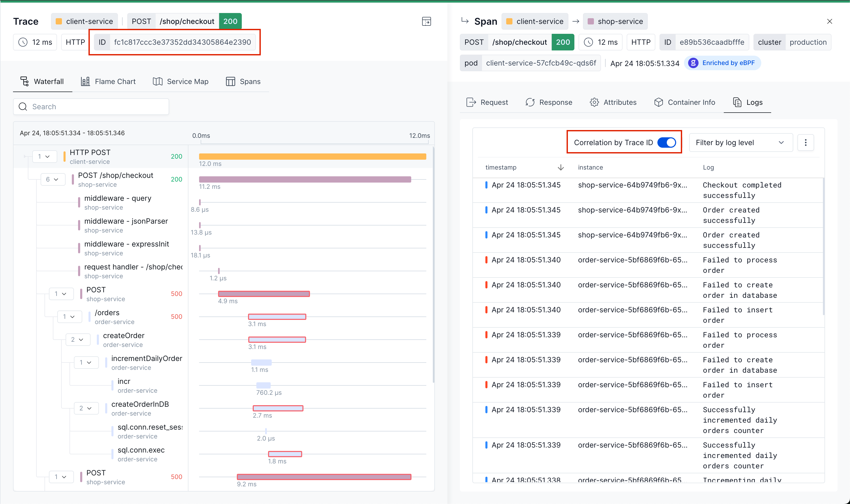Viewport: 850px width, 504px height.
Task: Click the three-dot menu in Logs panel
Action: tap(805, 143)
